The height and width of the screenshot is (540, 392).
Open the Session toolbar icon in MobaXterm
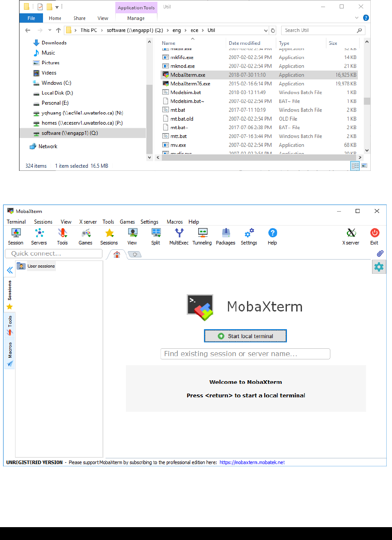[x=16, y=236]
